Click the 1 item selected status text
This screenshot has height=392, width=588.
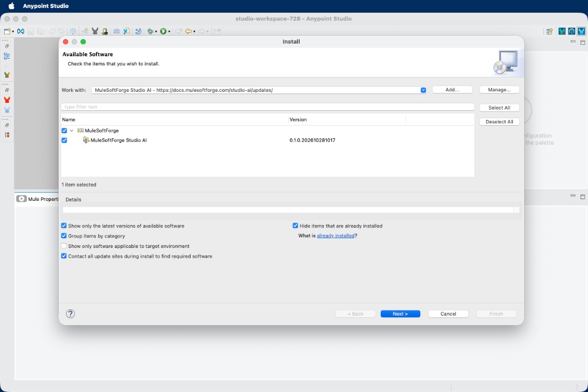tap(79, 185)
